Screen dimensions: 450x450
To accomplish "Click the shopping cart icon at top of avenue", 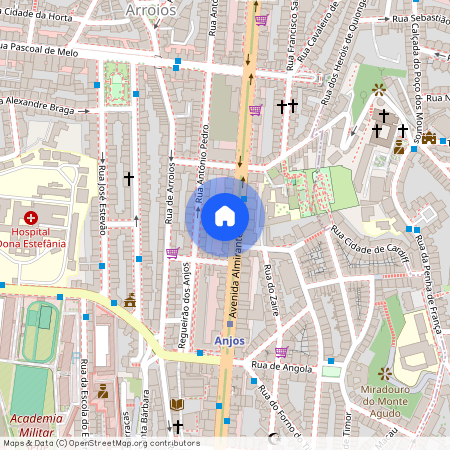I will pyautogui.click(x=262, y=20).
